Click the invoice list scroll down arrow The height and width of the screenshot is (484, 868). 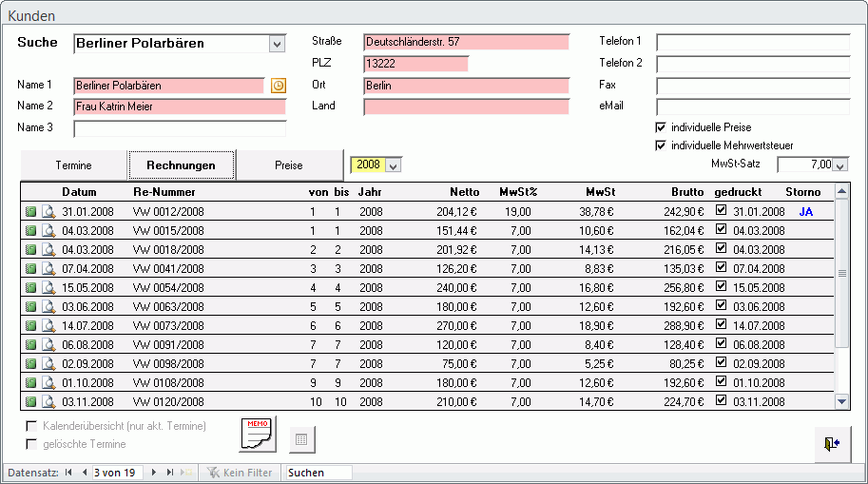841,402
